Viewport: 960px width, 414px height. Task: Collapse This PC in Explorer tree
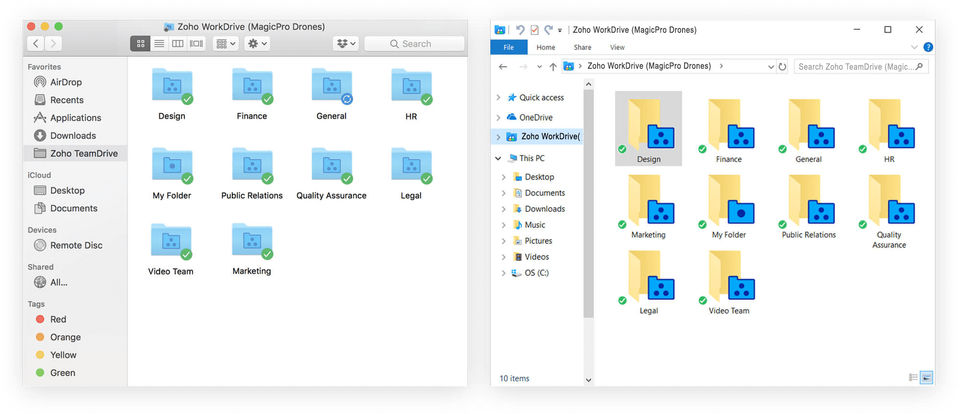tap(498, 158)
